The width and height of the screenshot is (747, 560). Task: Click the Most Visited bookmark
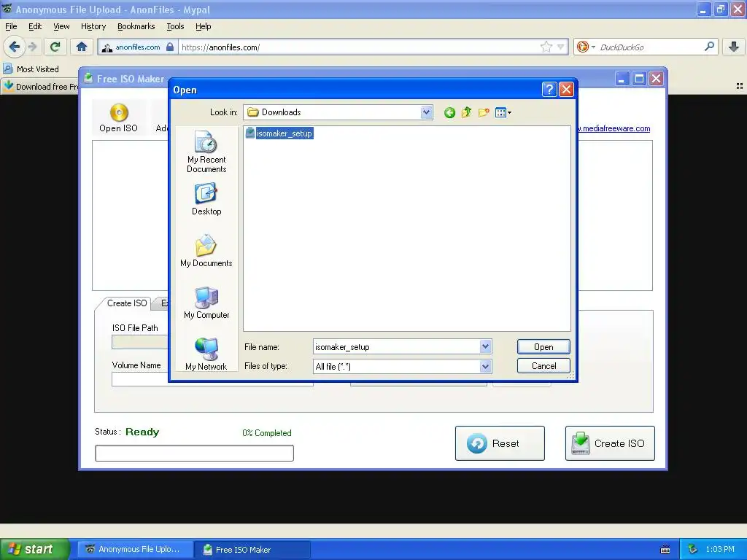pos(31,69)
